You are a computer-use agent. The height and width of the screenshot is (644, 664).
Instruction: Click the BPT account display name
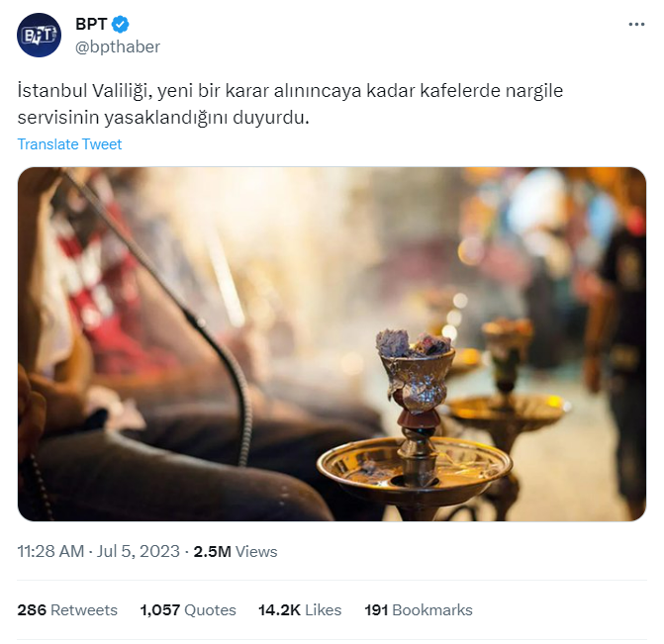(x=91, y=24)
